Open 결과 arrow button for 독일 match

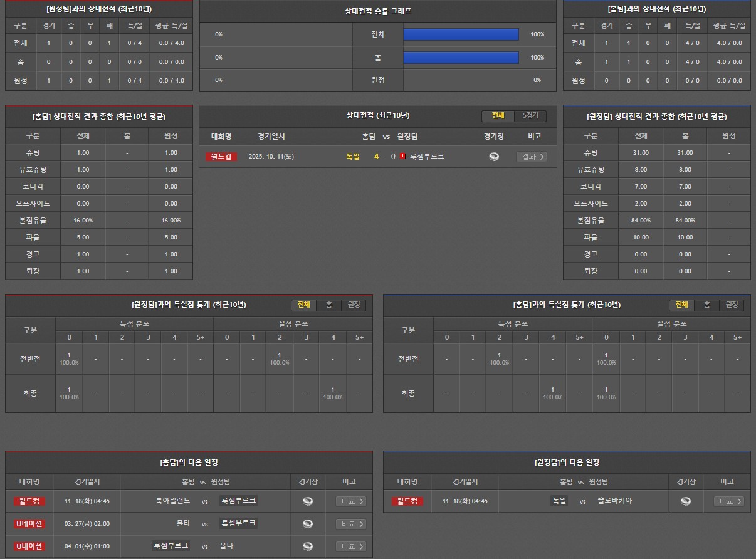[531, 157]
